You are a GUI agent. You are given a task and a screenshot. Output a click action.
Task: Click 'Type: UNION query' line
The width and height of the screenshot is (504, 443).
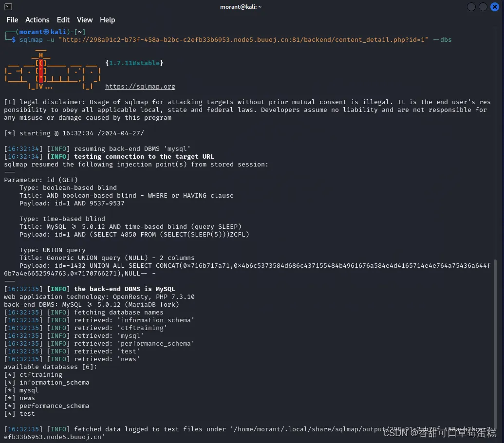53,250
